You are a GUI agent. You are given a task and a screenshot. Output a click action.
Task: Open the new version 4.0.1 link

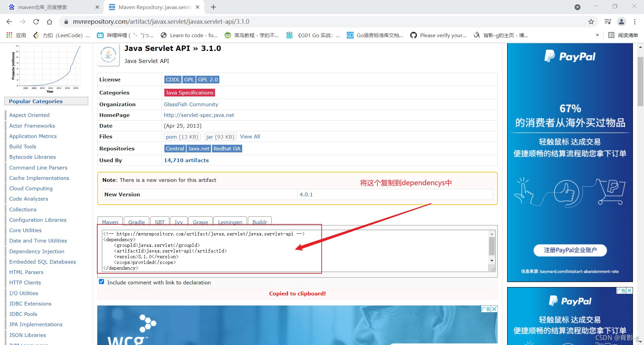pyautogui.click(x=306, y=195)
